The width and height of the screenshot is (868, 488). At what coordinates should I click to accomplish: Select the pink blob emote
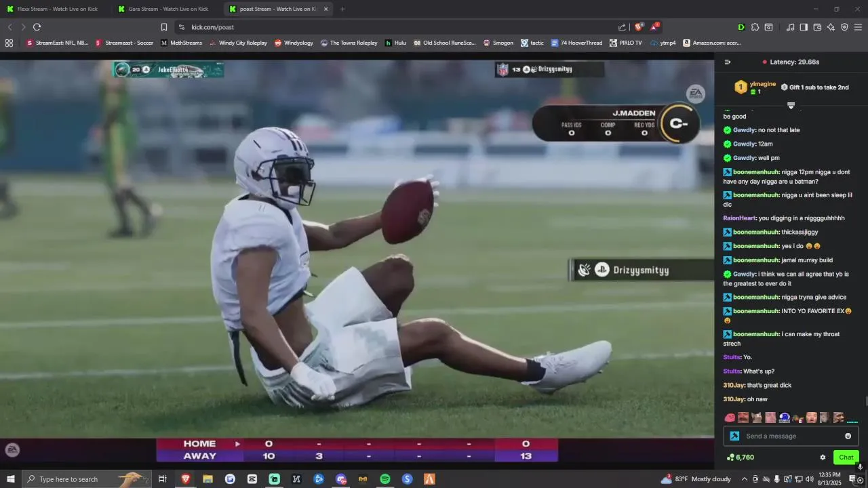[730, 418]
